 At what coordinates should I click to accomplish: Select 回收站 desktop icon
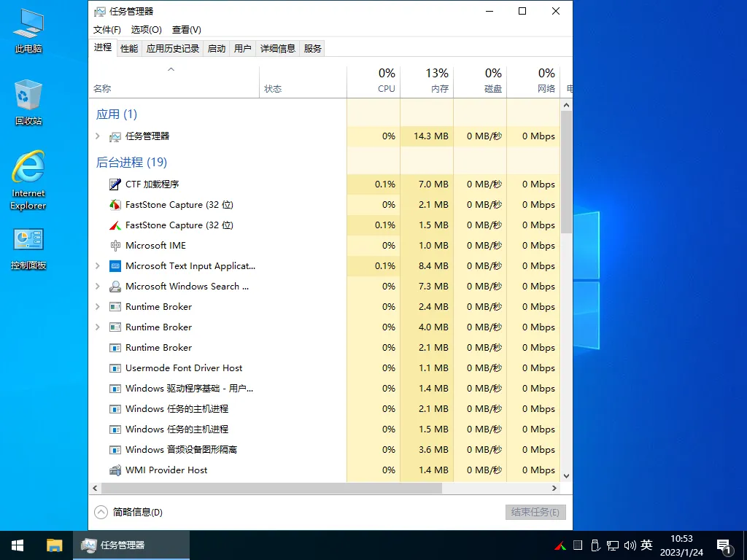pyautogui.click(x=28, y=102)
